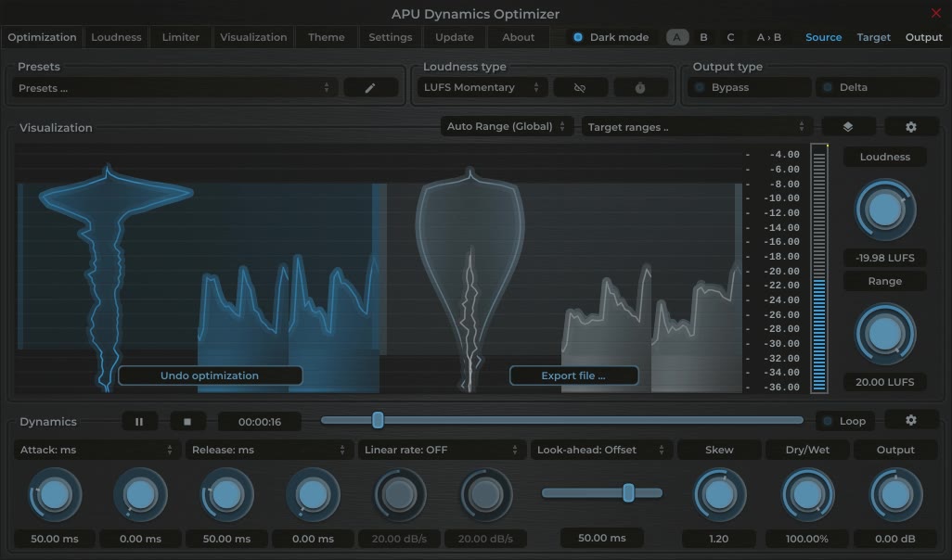Enable Loop playback
This screenshot has height=560, width=952.
tap(844, 420)
